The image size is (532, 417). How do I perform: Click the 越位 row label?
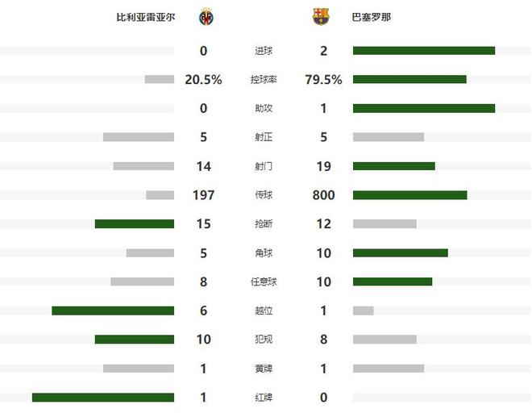[x=263, y=311]
